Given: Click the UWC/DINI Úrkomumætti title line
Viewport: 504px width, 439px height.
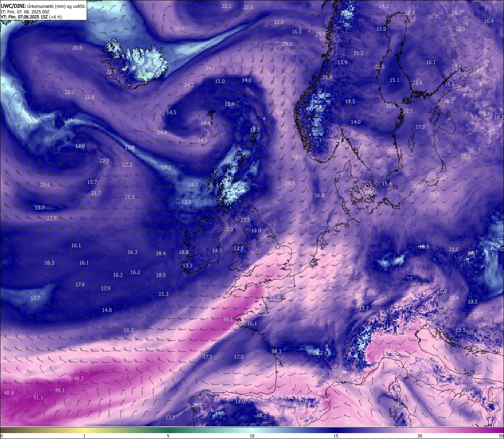Looking at the screenshot, I should click(x=43, y=6).
